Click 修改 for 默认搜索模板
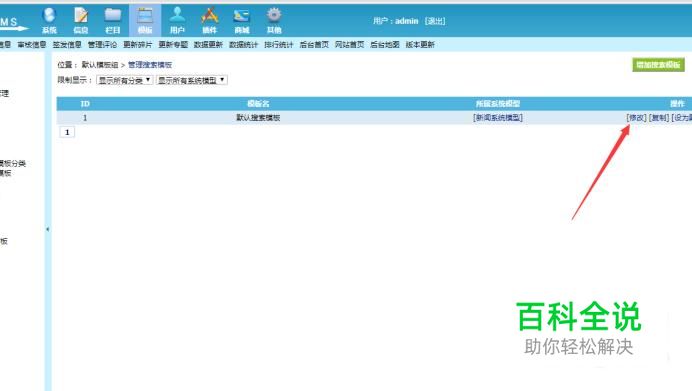The width and height of the screenshot is (692, 391). tap(636, 118)
